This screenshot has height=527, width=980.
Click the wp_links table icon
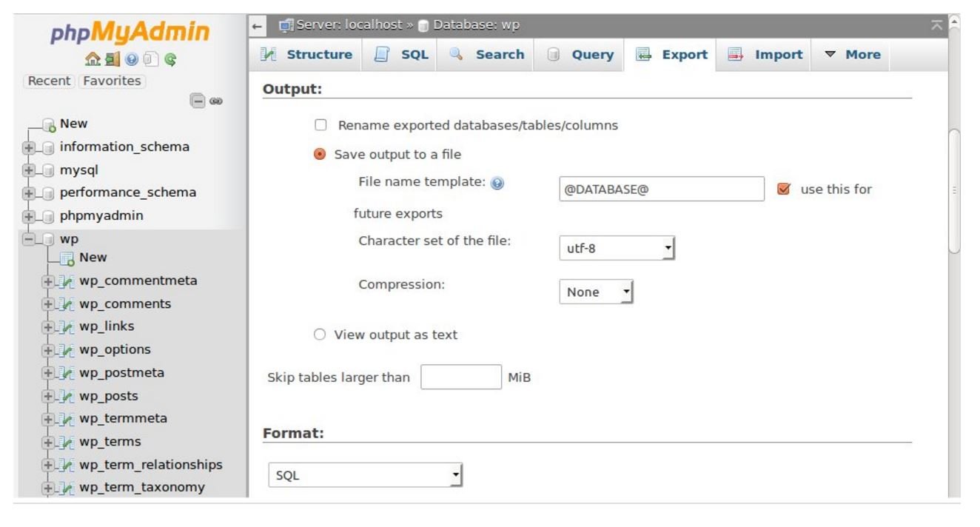click(x=68, y=327)
